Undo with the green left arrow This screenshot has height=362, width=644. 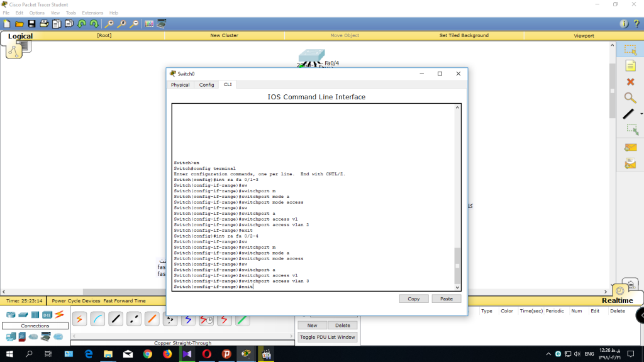pyautogui.click(x=82, y=24)
